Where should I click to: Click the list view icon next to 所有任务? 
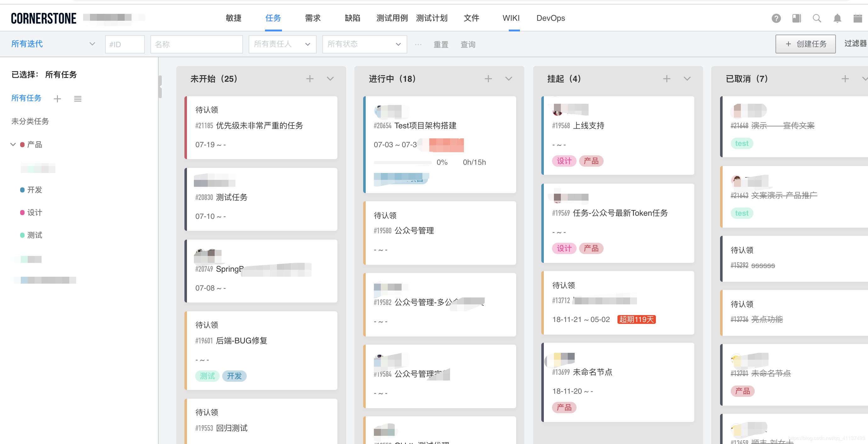[78, 98]
